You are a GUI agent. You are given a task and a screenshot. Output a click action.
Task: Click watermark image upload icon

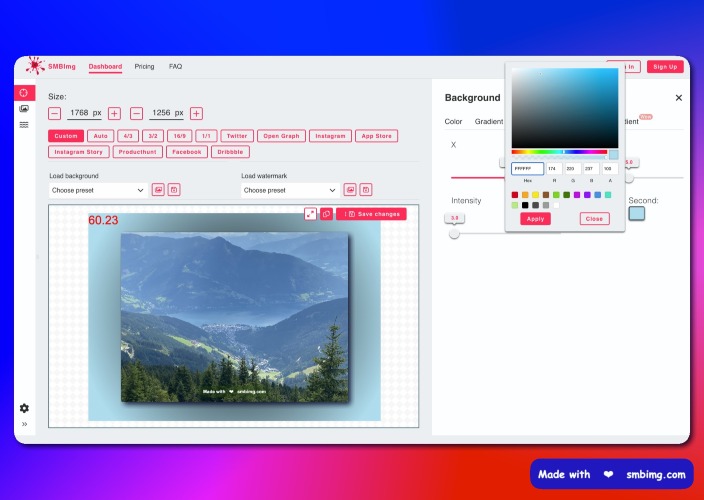350,190
